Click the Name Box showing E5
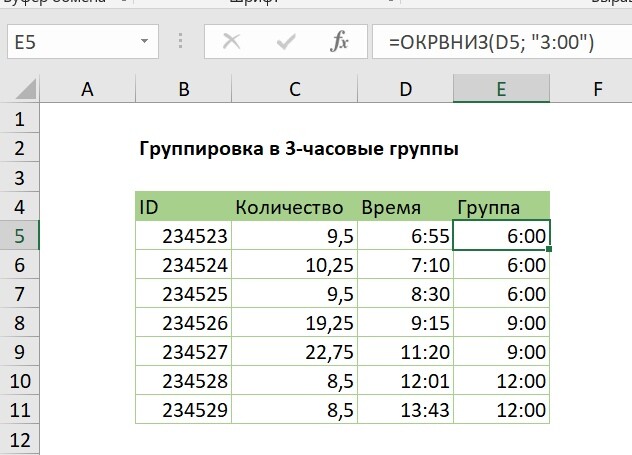The image size is (632, 455). click(x=83, y=42)
